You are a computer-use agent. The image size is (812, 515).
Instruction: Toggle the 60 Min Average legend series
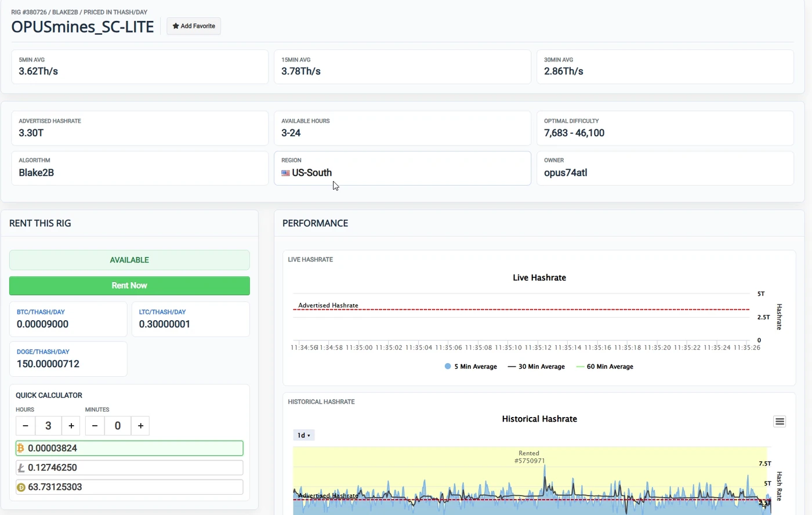[604, 367]
